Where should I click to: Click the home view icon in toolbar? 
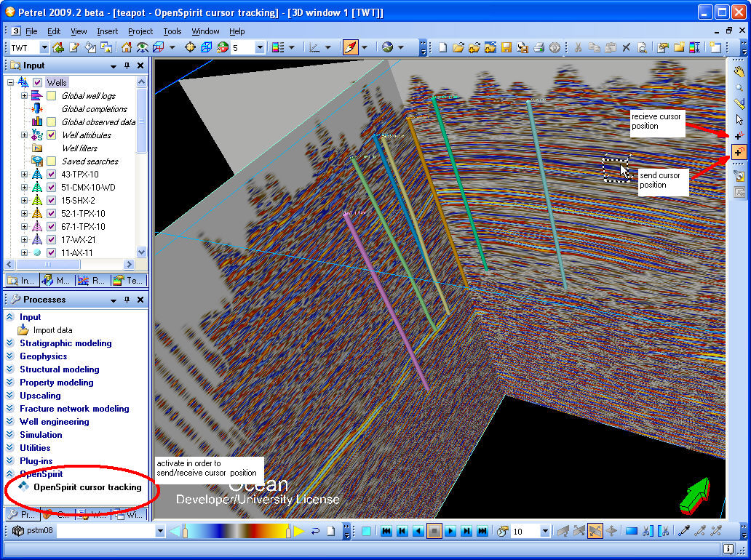tap(127, 48)
